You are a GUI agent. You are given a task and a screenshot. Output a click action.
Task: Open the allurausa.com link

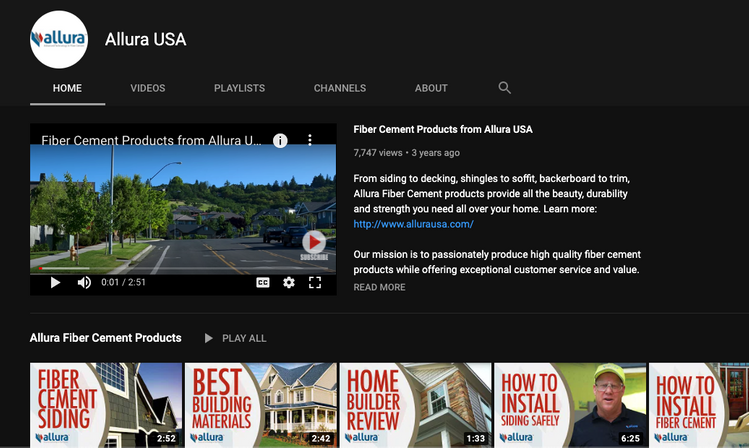413,224
